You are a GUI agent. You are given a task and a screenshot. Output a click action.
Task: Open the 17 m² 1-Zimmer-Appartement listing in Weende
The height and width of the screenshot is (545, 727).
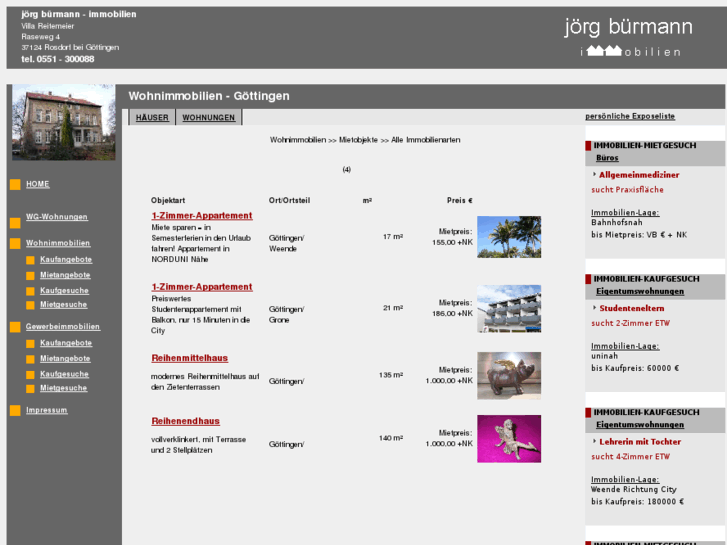coord(202,216)
